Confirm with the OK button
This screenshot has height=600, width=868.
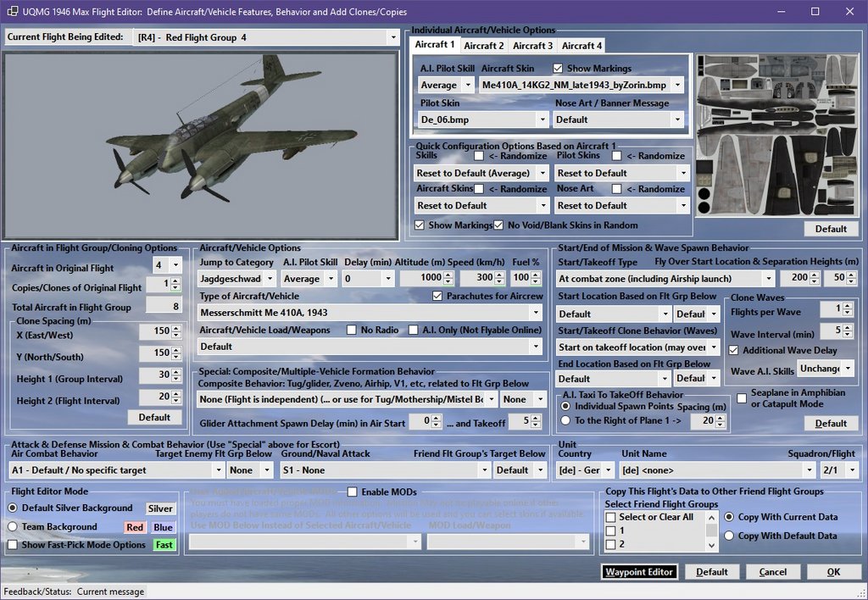[x=834, y=572]
